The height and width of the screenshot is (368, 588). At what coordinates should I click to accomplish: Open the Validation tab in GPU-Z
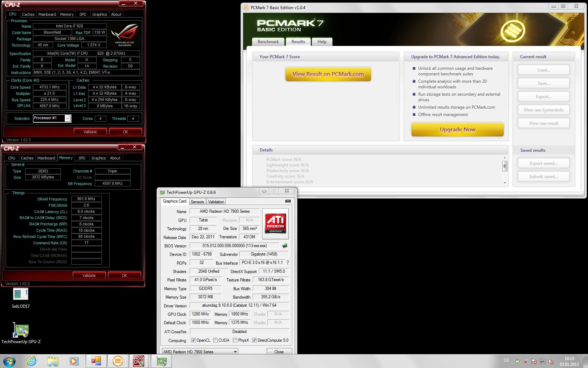pos(216,202)
